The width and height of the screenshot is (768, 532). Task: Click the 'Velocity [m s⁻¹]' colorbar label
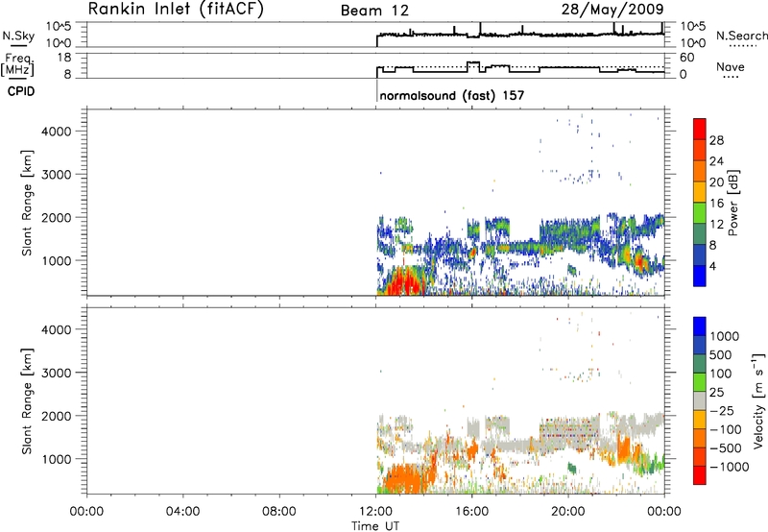pos(758,400)
